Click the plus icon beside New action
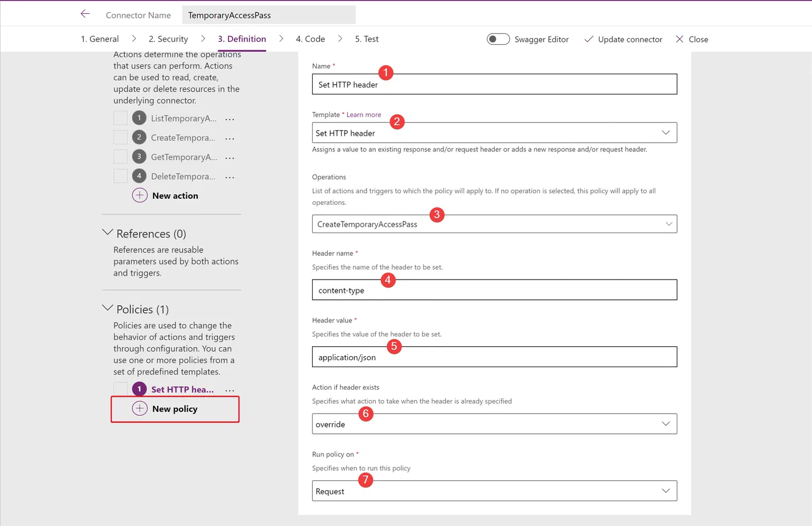The height and width of the screenshot is (526, 812). (x=140, y=195)
